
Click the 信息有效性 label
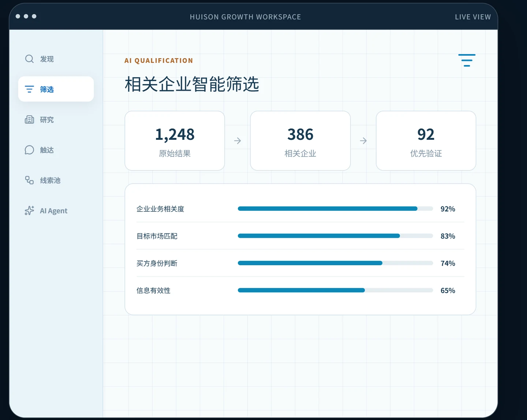point(153,290)
